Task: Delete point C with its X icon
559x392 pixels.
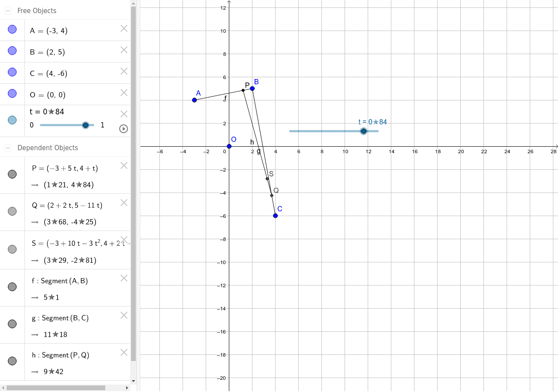Action: coord(124,71)
